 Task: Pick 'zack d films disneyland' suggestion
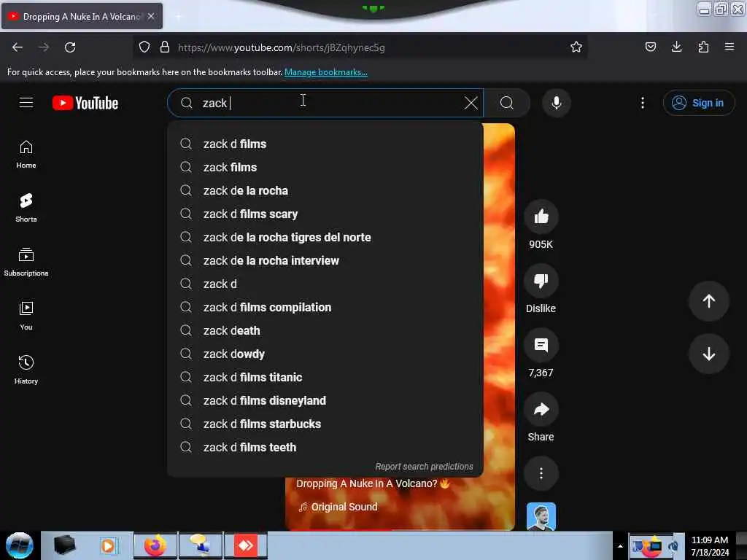(x=325, y=400)
